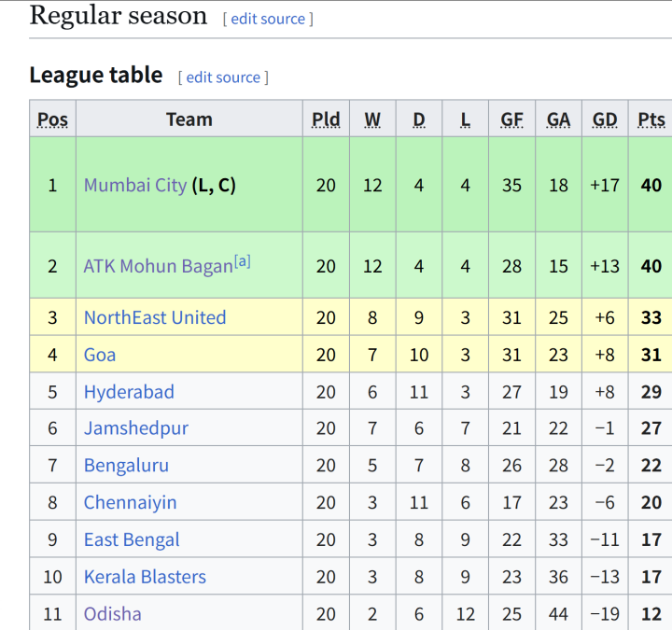Open the East Bengal team link
Screen dimensions: 672x630
pos(132,540)
